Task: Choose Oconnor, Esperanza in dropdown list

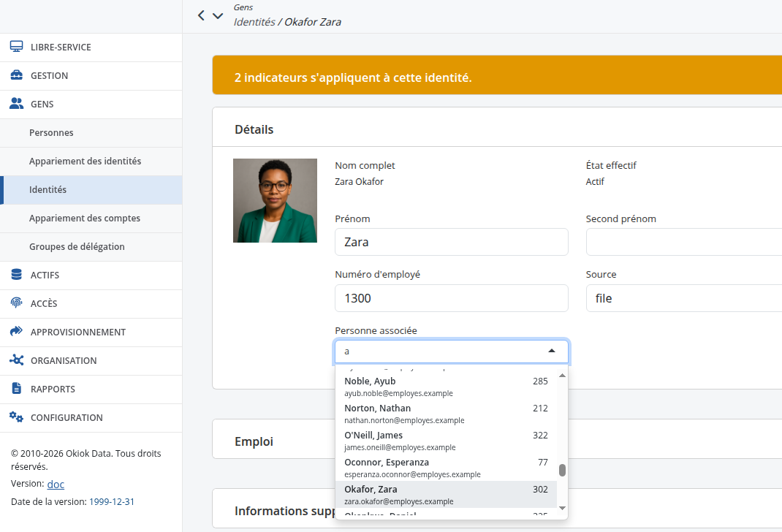Action: [x=446, y=467]
